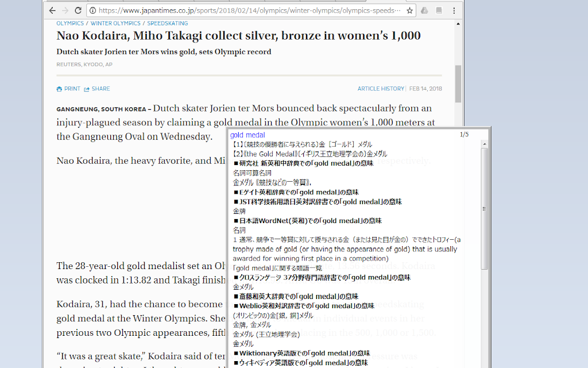Click definition line 【1】 in popup
The height and width of the screenshot is (368, 588).
tap(302, 144)
